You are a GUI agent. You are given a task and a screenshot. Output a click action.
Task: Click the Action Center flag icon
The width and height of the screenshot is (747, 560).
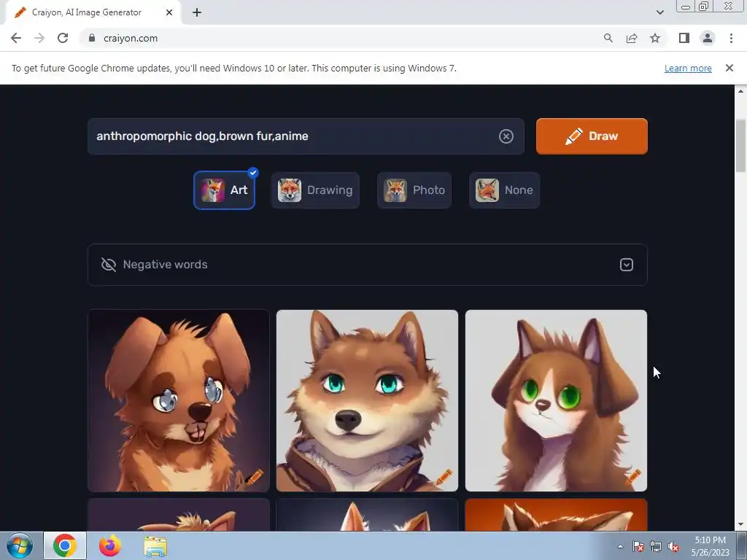[x=638, y=546]
